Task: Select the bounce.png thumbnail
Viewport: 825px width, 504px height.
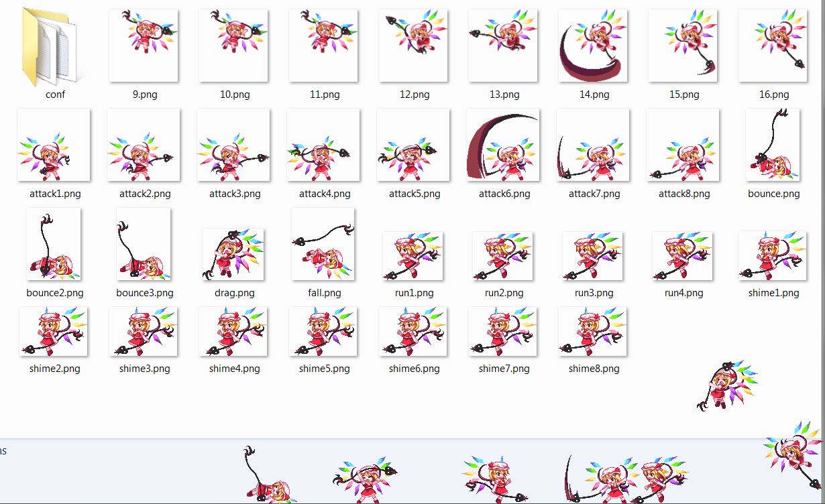Action: 773,145
